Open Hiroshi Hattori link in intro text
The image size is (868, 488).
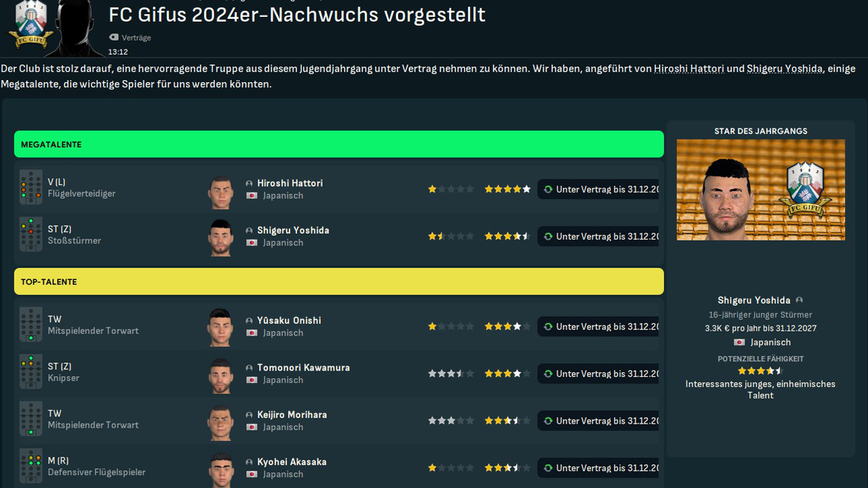pyautogui.click(x=689, y=68)
